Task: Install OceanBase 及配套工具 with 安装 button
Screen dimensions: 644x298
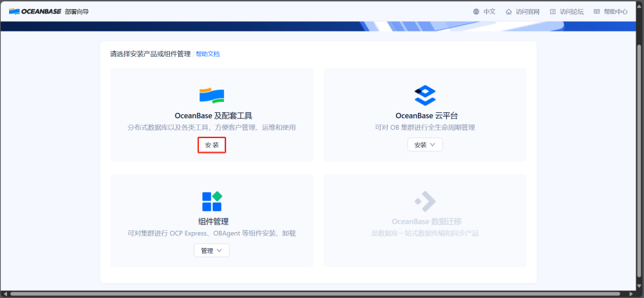Action: [212, 145]
